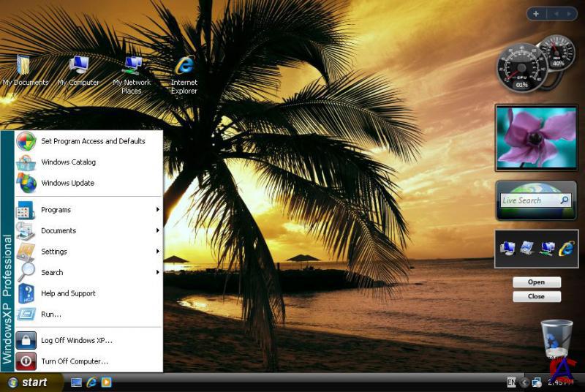This screenshot has height=392, width=585.
Task: Open the Recycle Bin
Action: [556, 338]
